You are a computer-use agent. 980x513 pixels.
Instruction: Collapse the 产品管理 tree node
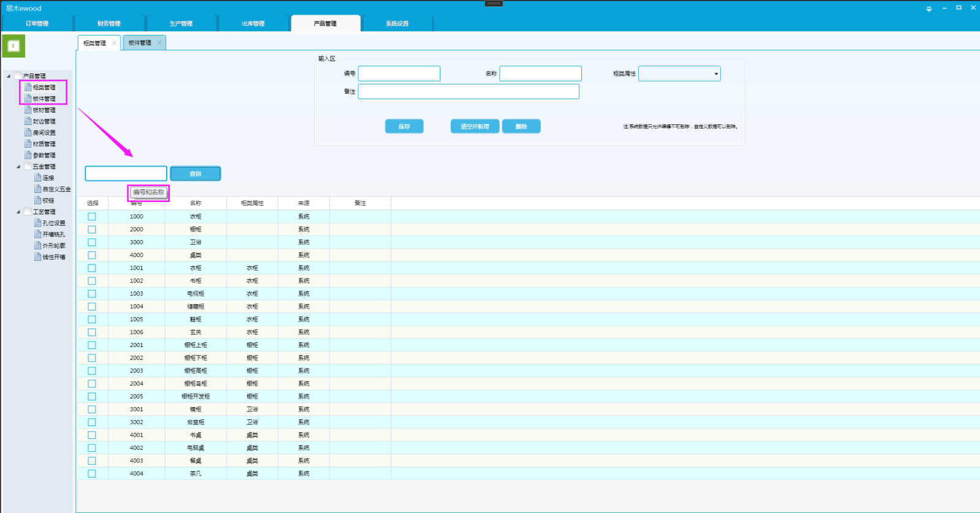(x=9, y=76)
